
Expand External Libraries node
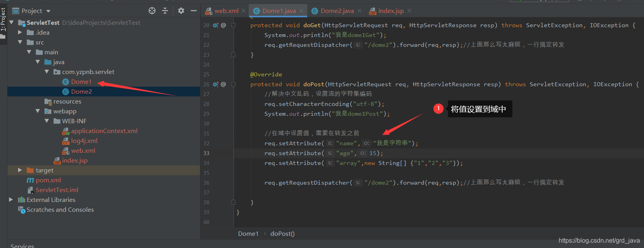click(x=11, y=200)
